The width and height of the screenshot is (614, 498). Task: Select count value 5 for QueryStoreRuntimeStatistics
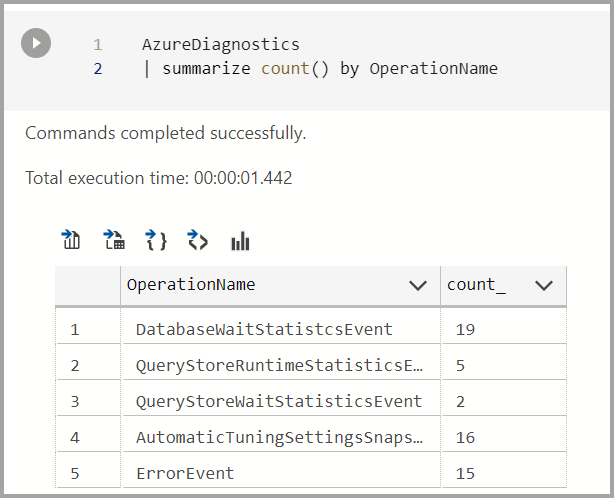coord(504,362)
